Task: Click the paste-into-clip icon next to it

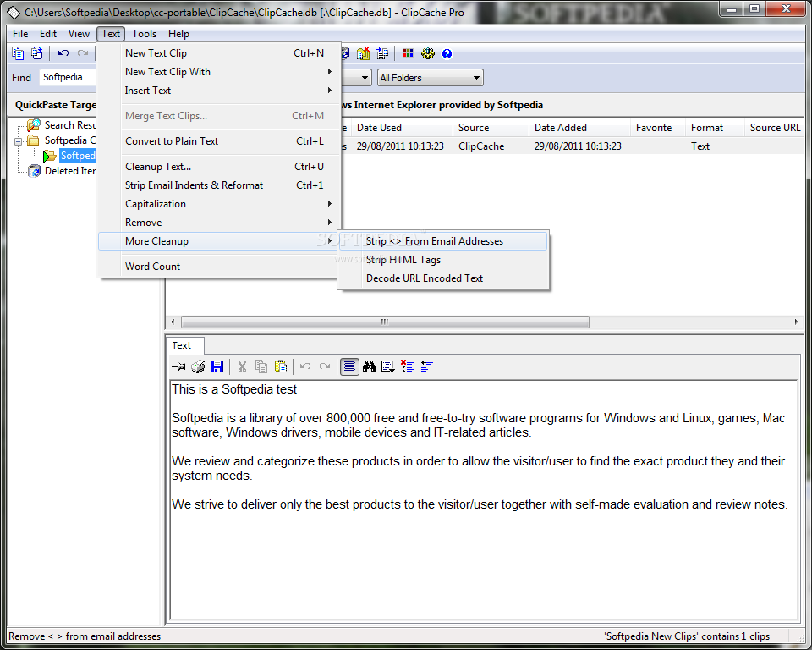Action: (36, 53)
